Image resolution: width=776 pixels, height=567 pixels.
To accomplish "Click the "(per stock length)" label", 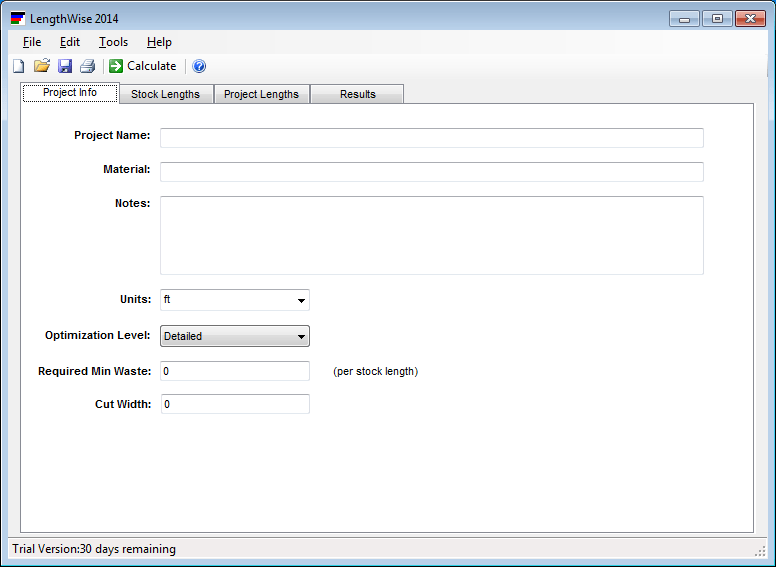I will pyautogui.click(x=376, y=372).
